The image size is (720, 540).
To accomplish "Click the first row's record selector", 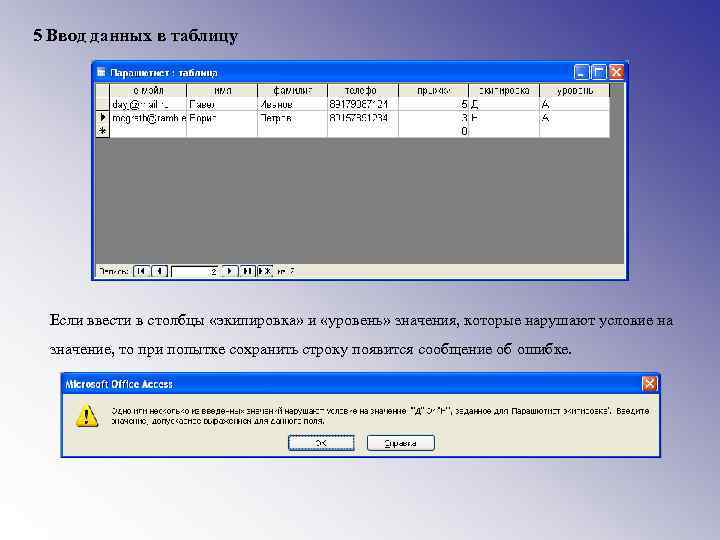I will 102,104.
